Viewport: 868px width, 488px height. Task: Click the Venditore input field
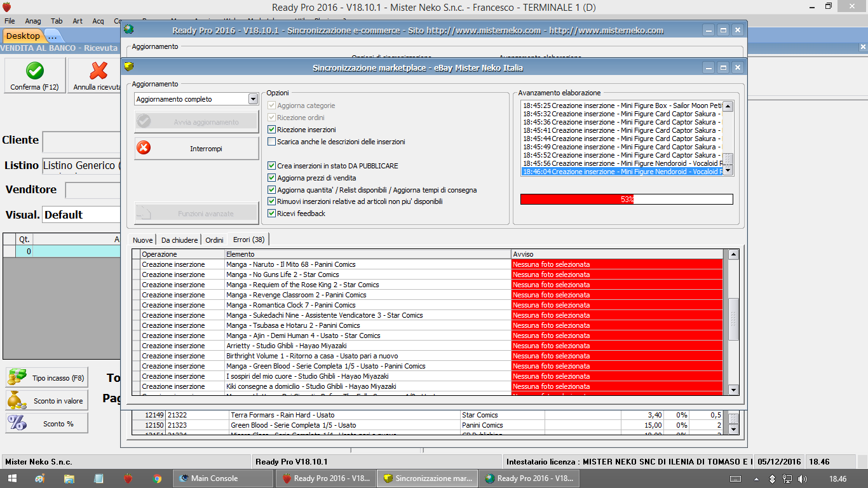[93, 190]
